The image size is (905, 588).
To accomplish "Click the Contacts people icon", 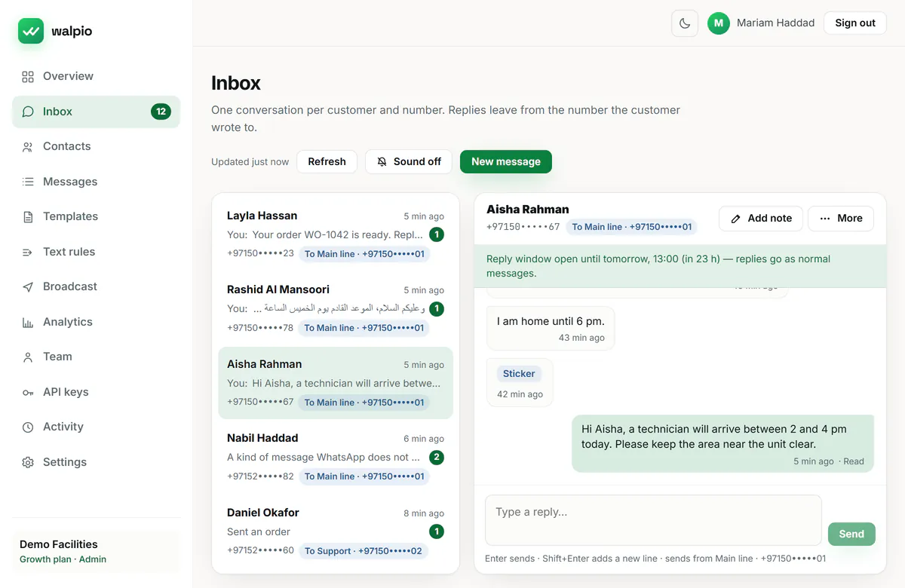I will 28,147.
